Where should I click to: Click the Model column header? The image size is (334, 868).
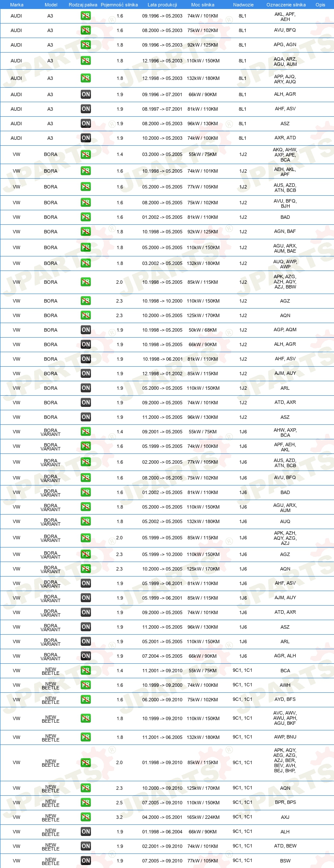(x=51, y=5)
